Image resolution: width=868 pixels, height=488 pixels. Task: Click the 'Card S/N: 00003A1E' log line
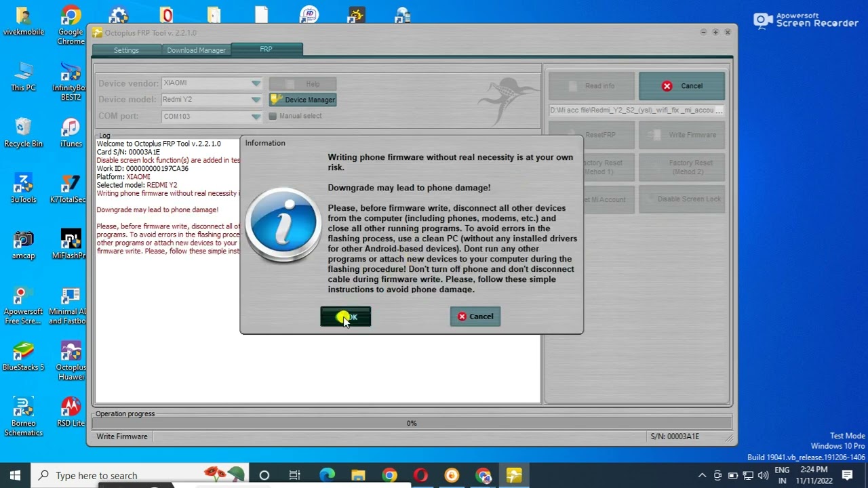[x=128, y=152]
